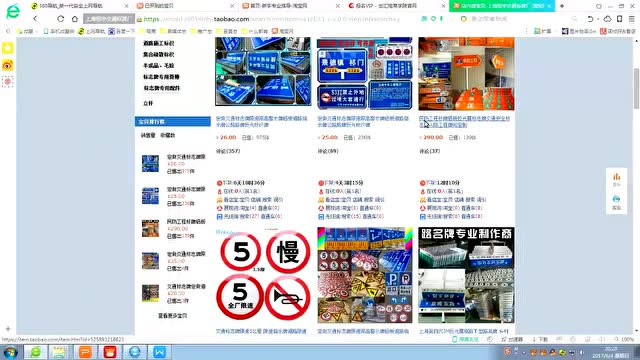Screen dimensions: 640x360
Task: Open fifth ranking item 交通标志牌
Action: (x=186, y=287)
